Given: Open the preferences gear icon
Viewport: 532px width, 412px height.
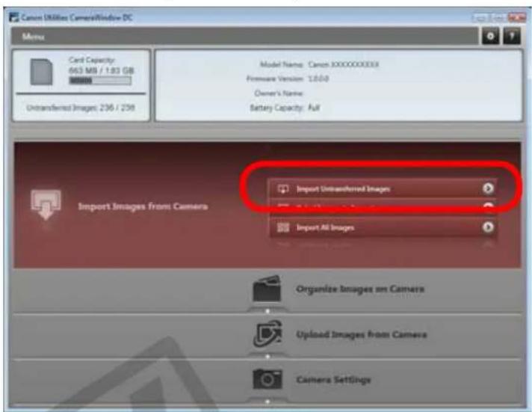Looking at the screenshot, I should tap(490, 36).
